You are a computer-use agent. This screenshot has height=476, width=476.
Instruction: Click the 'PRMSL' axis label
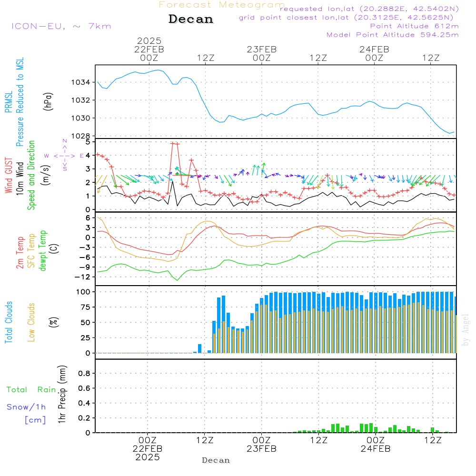[9, 102]
